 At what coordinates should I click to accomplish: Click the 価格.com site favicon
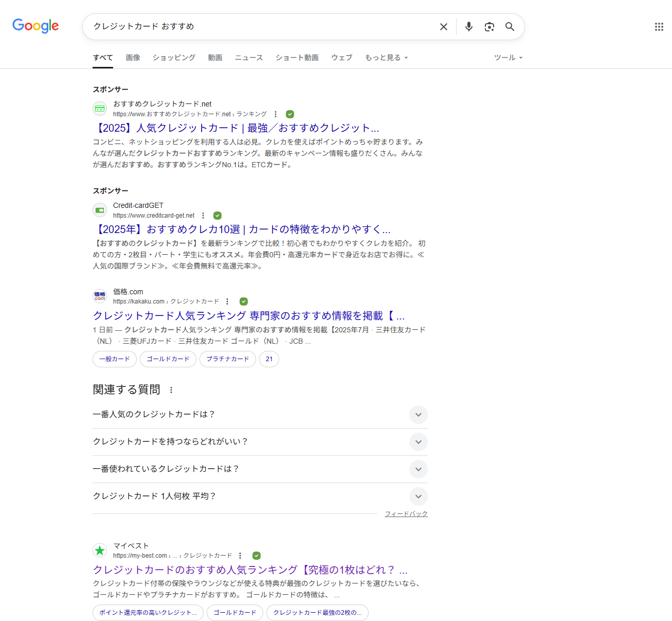point(100,296)
